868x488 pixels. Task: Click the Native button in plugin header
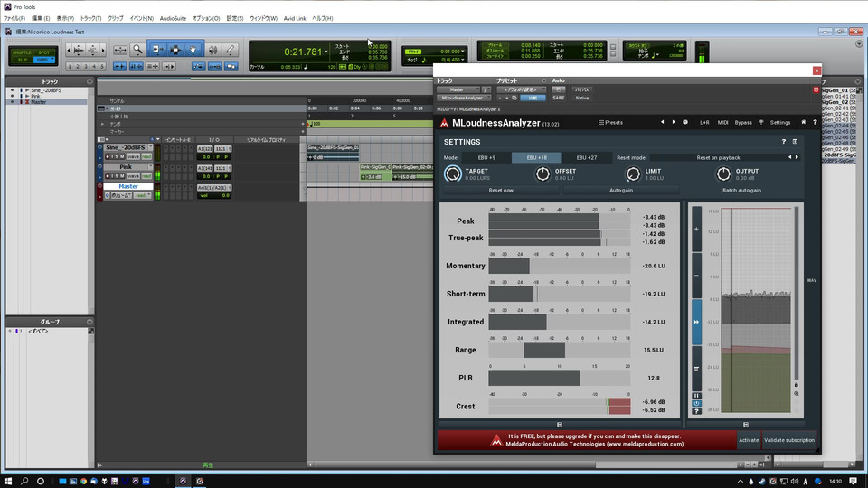tap(581, 98)
